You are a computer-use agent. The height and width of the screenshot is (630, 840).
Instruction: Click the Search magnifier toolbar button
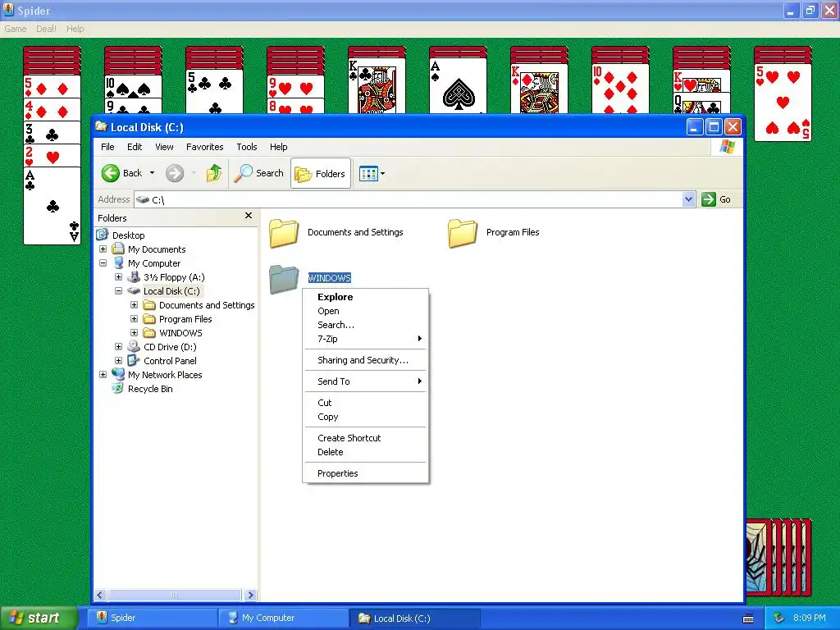tap(258, 173)
